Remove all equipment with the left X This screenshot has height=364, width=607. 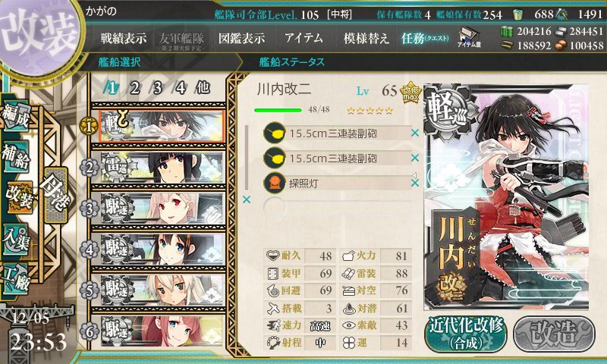(x=246, y=199)
